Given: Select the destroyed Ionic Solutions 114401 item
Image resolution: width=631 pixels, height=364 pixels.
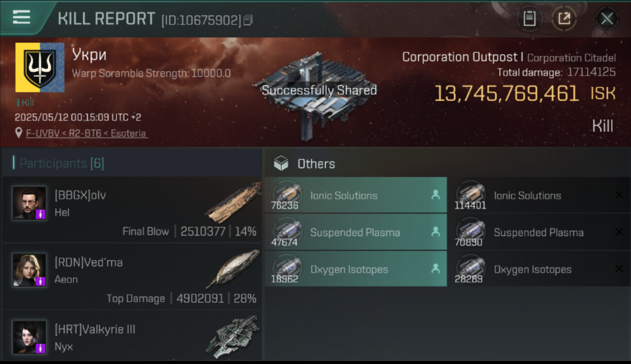Looking at the screenshot, I should [x=538, y=196].
